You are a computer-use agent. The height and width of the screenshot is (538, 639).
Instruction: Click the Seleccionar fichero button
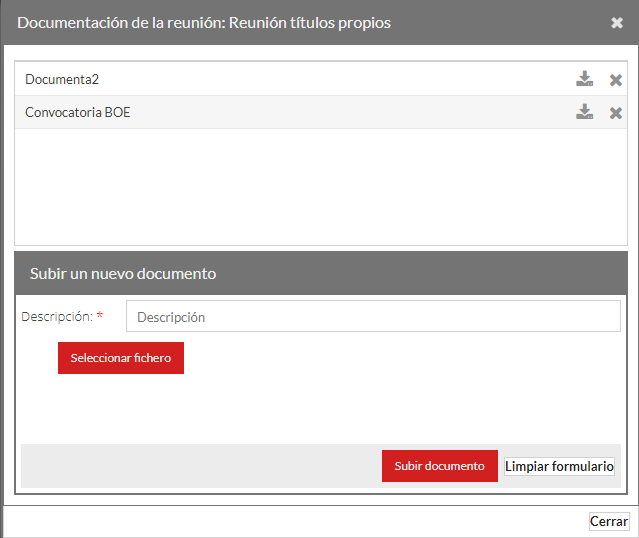[x=121, y=358]
